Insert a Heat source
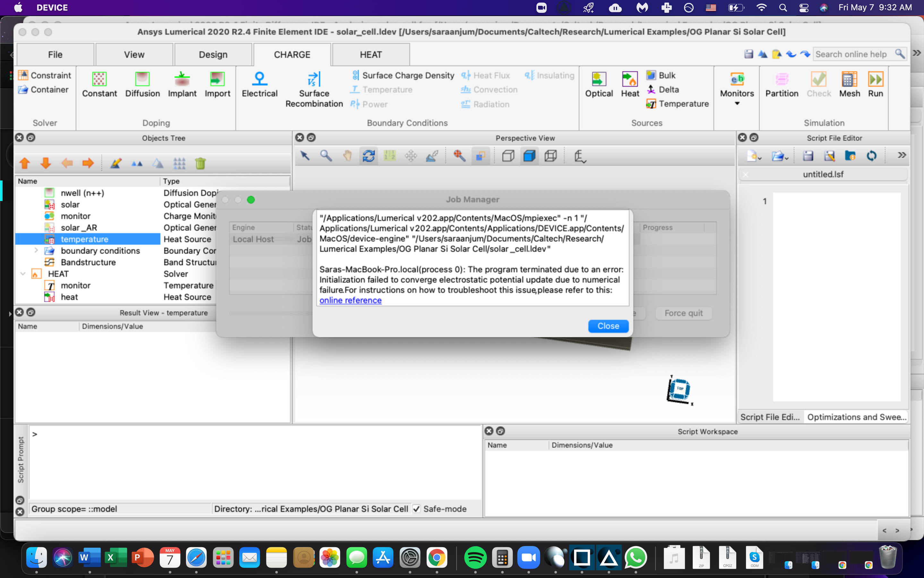This screenshot has width=924, height=578. coord(629,85)
